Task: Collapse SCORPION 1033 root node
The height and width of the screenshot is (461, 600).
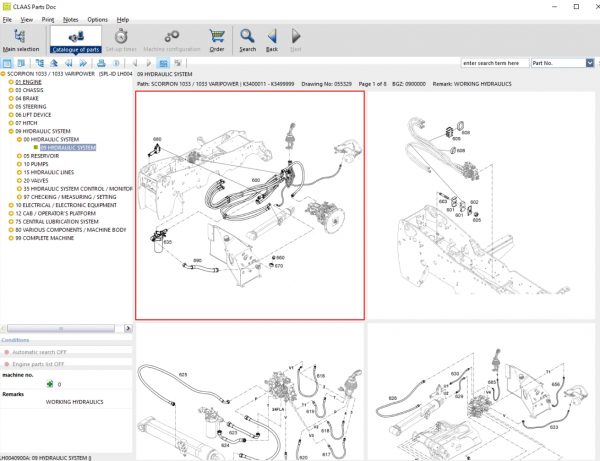Action: pos(3,74)
